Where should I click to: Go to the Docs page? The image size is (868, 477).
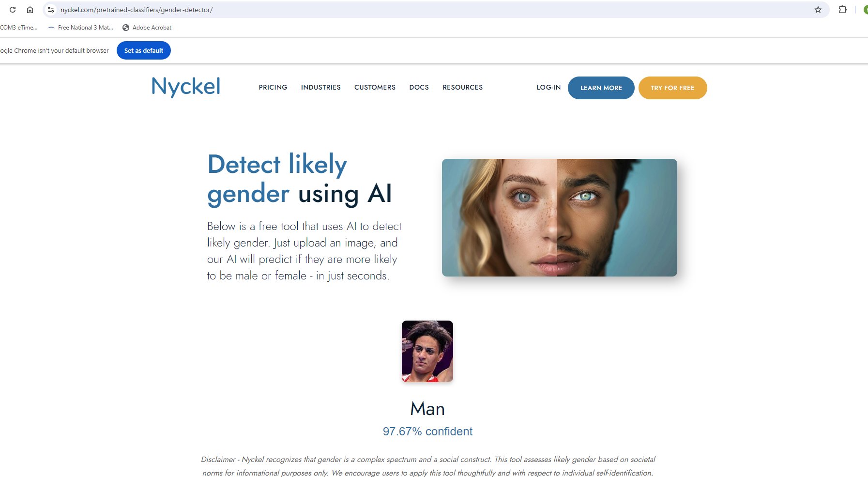point(419,88)
